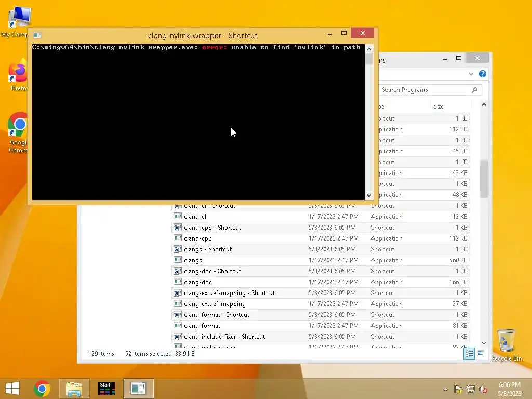Select the clang-format application icon
The image size is (532, 399).
[x=177, y=325]
